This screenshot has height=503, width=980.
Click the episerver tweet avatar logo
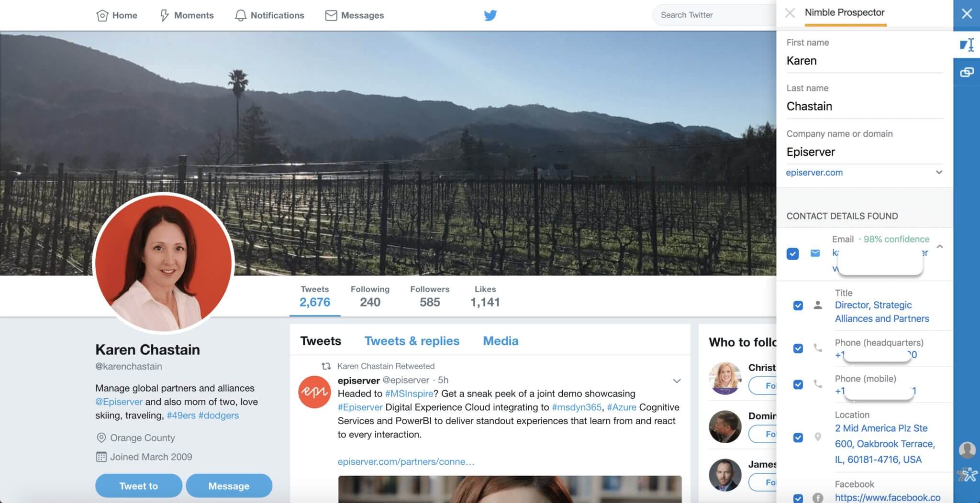314,392
